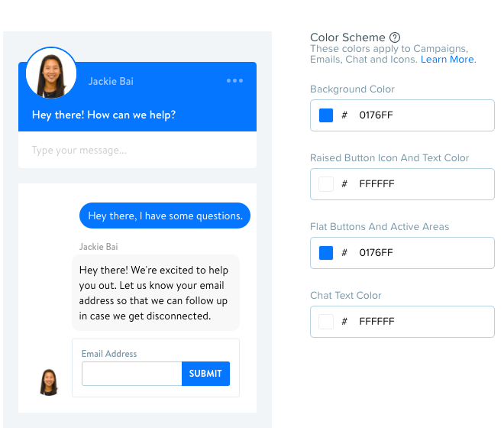Click the Background Color blue swatch
504x444 pixels.
click(326, 115)
